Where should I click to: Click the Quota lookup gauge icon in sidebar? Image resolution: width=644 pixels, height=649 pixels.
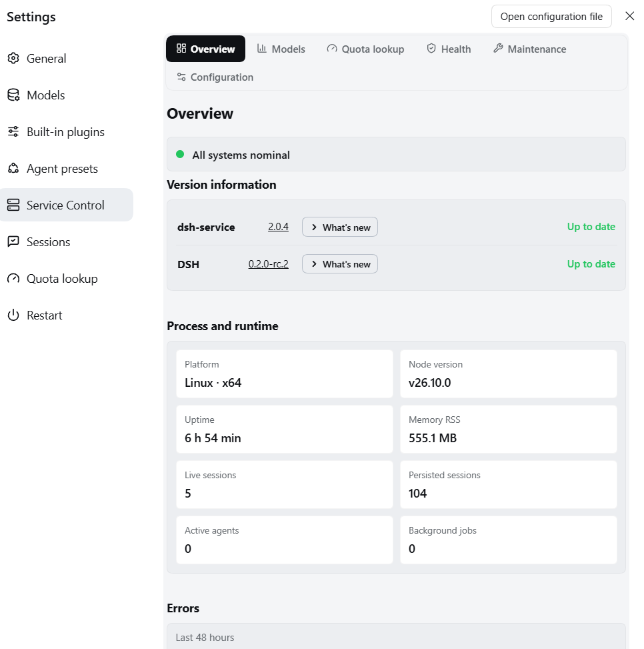click(13, 278)
